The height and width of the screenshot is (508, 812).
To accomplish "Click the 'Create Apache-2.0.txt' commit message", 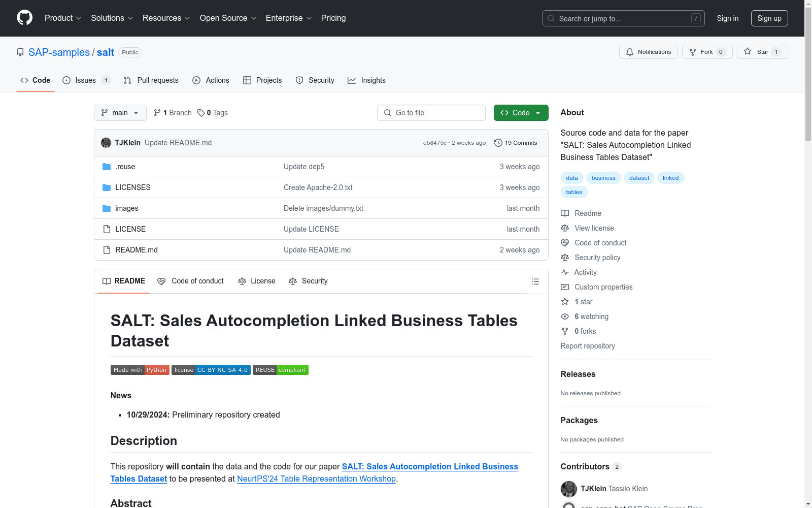I will tap(318, 187).
